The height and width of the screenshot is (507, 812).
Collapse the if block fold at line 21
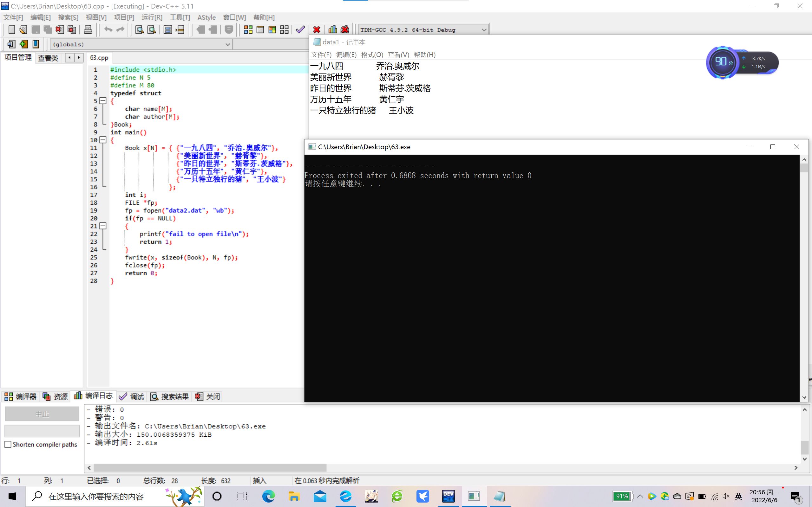click(103, 226)
